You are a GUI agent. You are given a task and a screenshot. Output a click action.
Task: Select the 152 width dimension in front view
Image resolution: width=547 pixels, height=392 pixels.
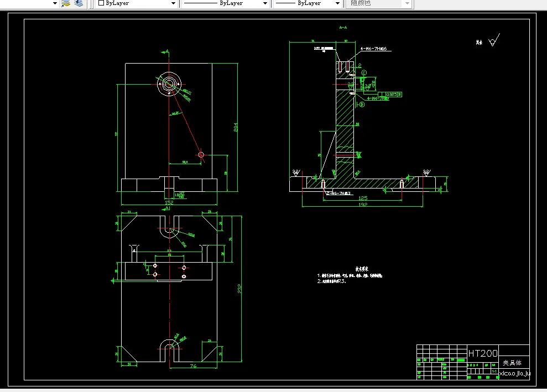pyautogui.click(x=169, y=202)
